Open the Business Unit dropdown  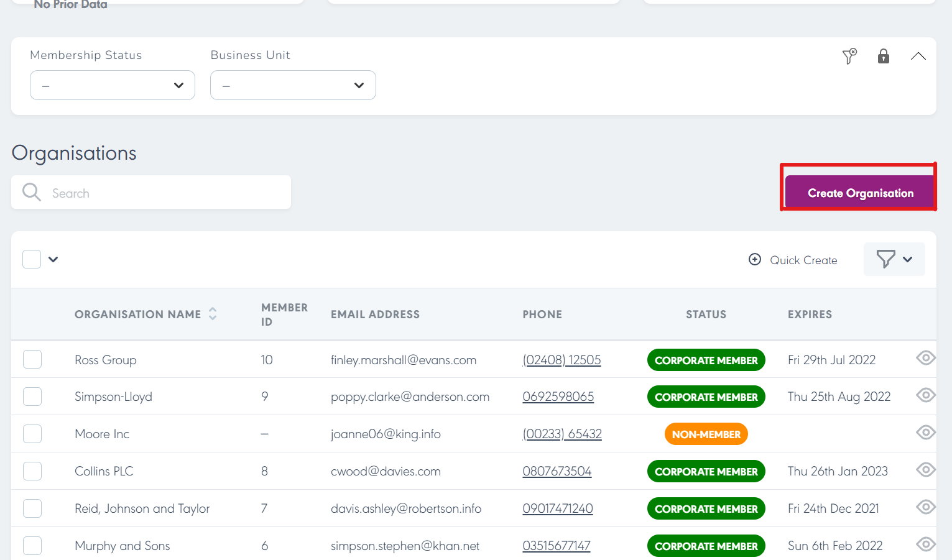pos(293,85)
